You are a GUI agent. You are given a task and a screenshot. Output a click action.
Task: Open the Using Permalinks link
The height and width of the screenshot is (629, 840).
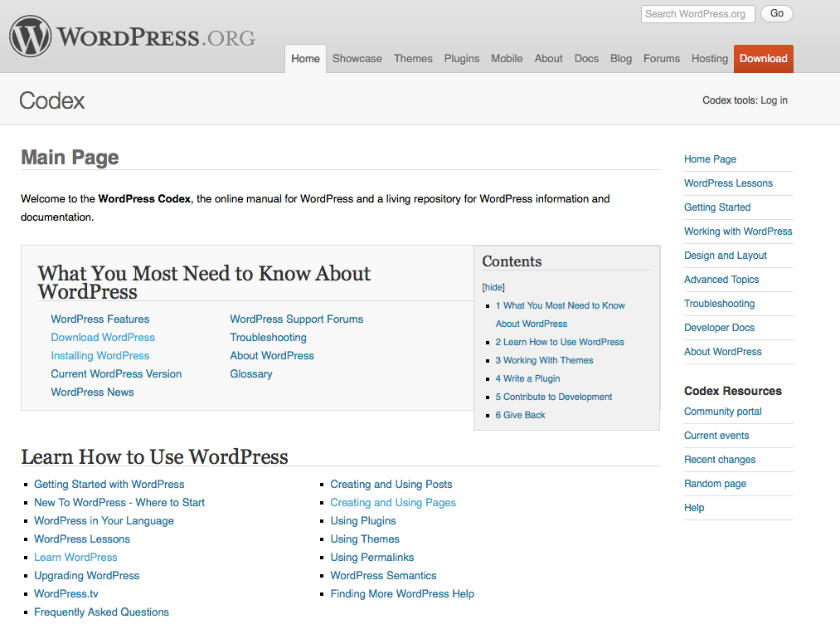pos(372,557)
